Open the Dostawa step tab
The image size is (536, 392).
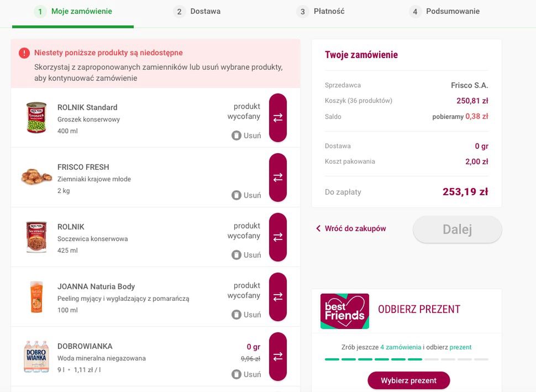197,11
